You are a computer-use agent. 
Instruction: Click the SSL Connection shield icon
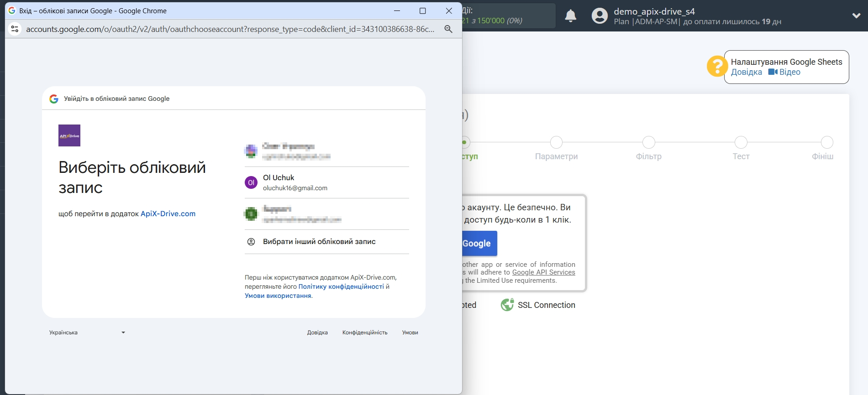tap(507, 305)
